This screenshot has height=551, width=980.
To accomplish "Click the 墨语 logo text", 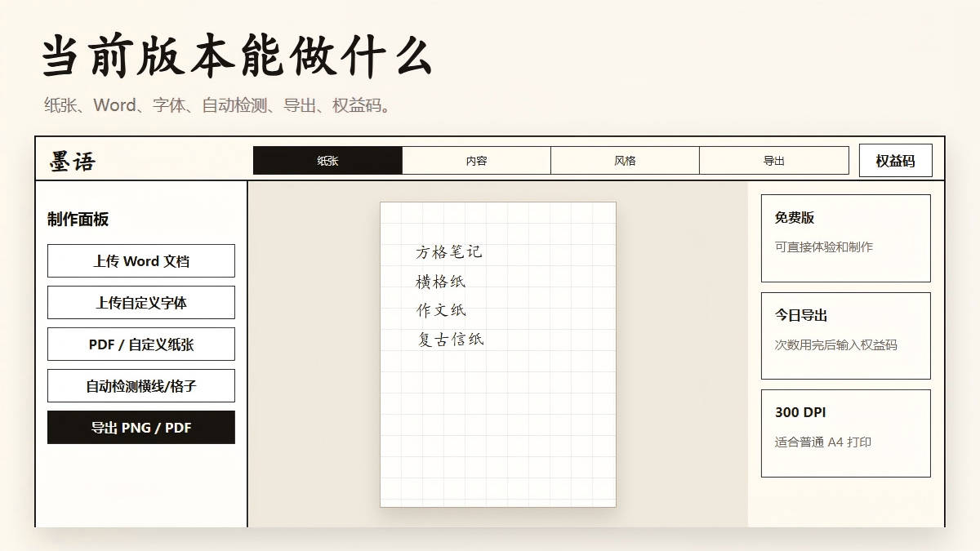I will pyautogui.click(x=72, y=162).
